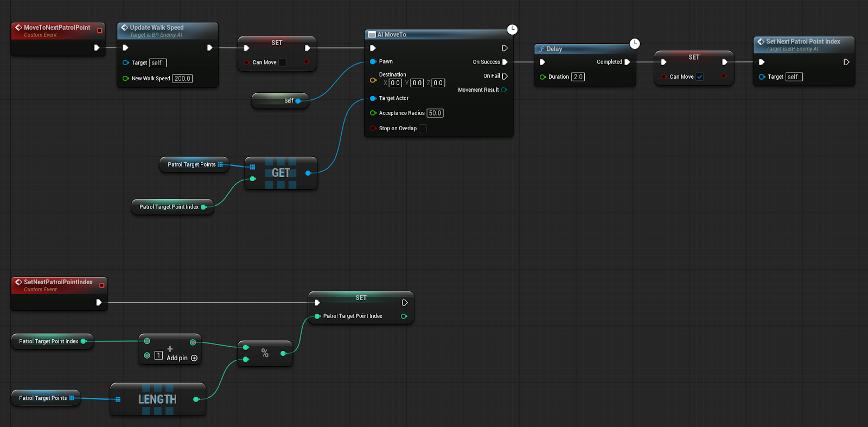This screenshot has height=427, width=868.
Task: Click the LENGTH node output pin
Action: [196, 399]
